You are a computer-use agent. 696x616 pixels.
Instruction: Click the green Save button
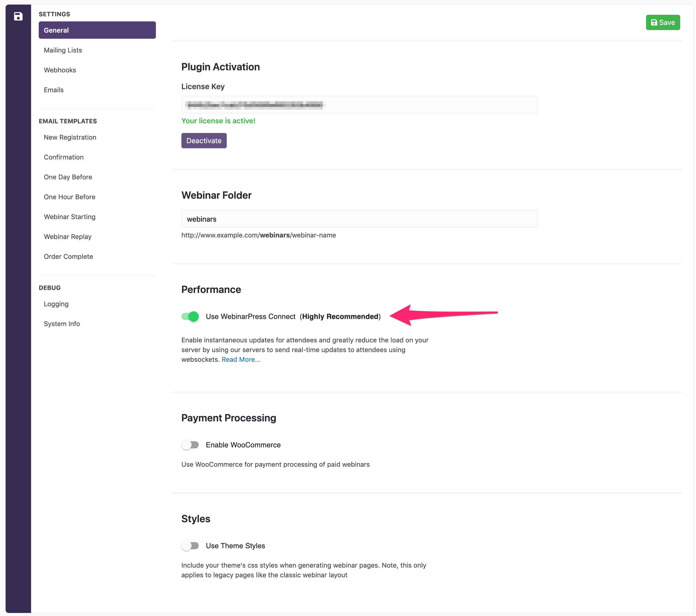[663, 22]
